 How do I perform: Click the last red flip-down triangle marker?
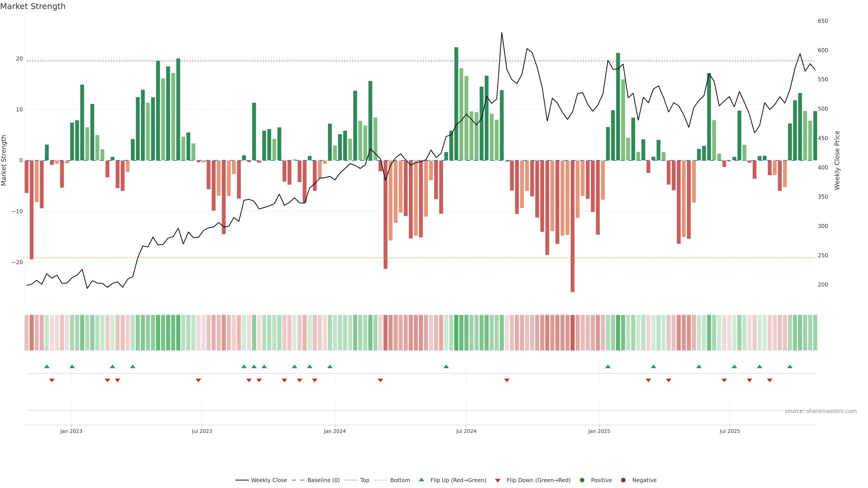click(770, 380)
